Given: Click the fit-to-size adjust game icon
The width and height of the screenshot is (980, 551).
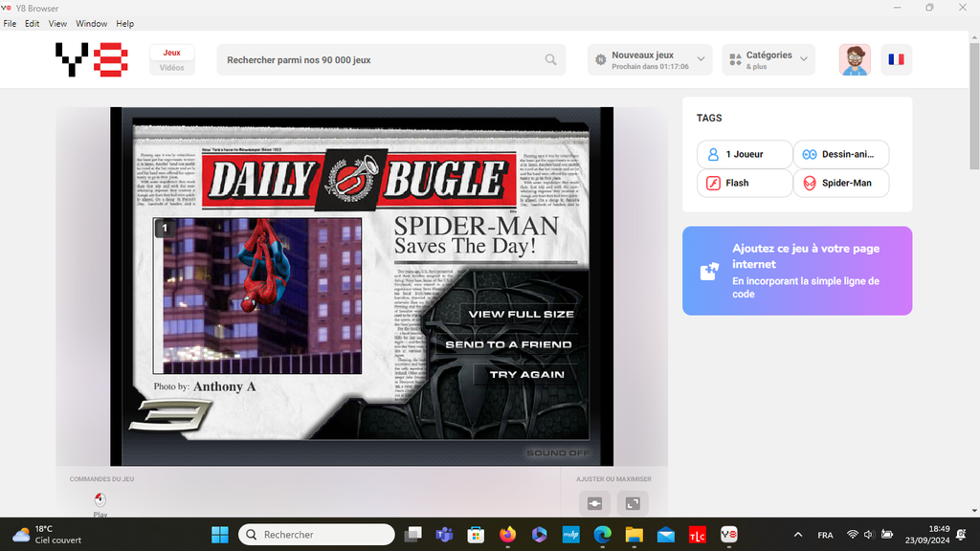Looking at the screenshot, I should pos(594,503).
